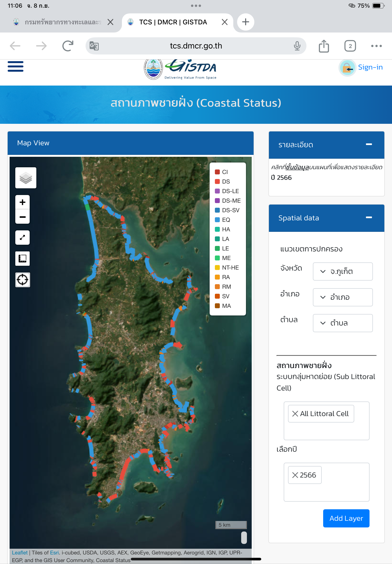Open the ตำบล subdistrict dropdown
Screen dimensions: 392x564
(x=342, y=323)
